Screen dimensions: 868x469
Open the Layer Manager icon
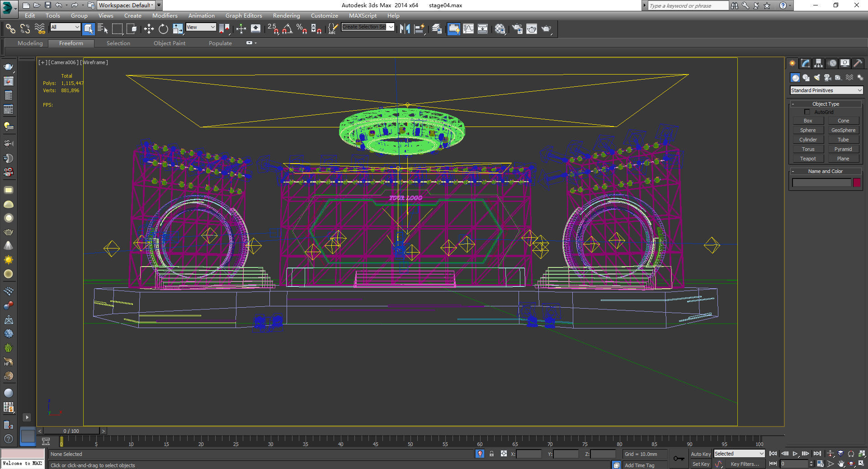[x=437, y=29]
